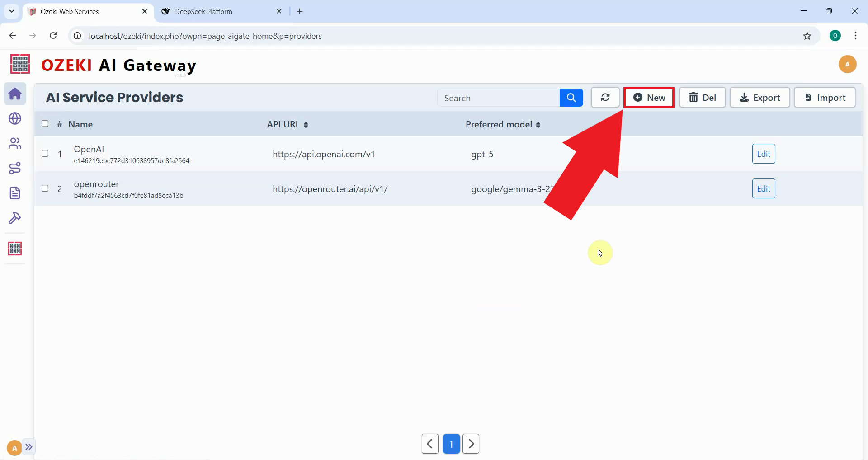The image size is (868, 460).
Task: Click the search magnifier icon
Action: point(571,97)
